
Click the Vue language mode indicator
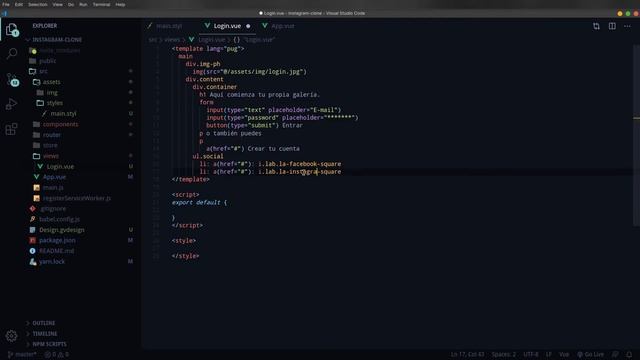(564, 354)
